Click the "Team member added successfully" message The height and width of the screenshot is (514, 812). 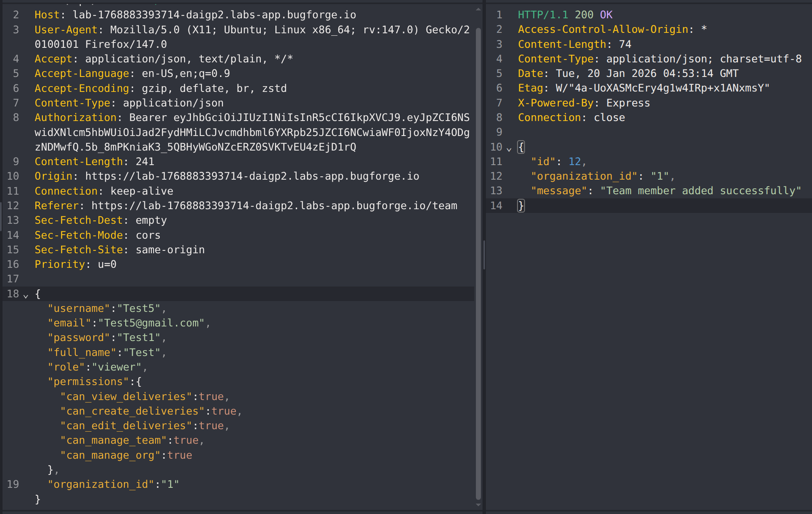tap(701, 191)
